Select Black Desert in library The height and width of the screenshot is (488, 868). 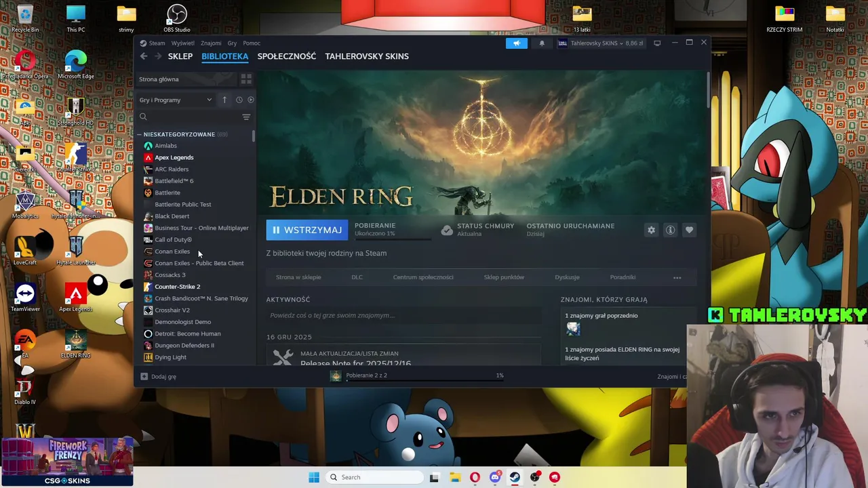[x=172, y=216]
